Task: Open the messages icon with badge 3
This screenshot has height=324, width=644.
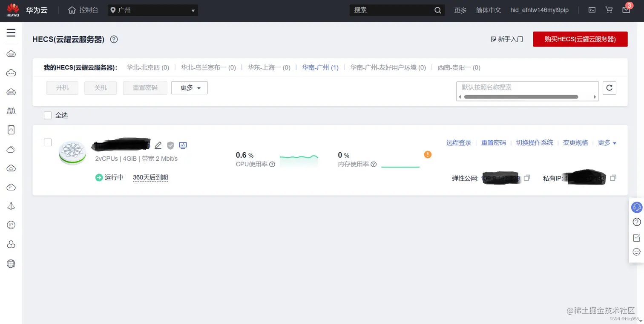Action: [x=626, y=10]
